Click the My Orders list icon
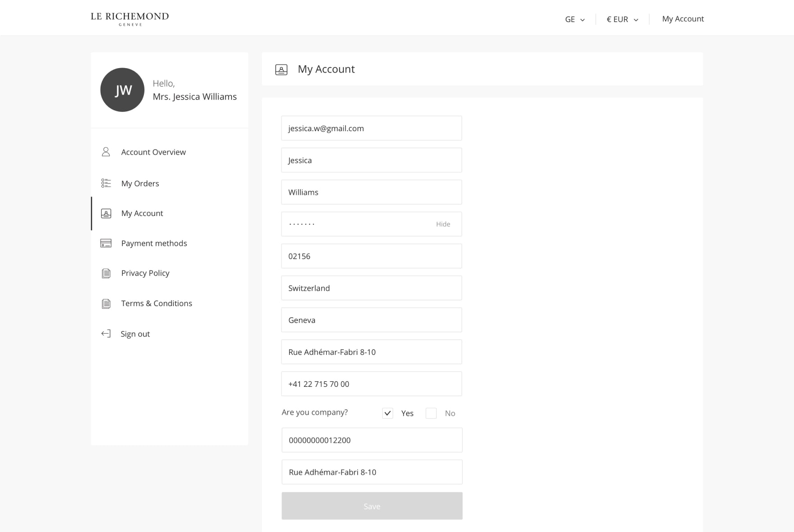 pos(106,183)
